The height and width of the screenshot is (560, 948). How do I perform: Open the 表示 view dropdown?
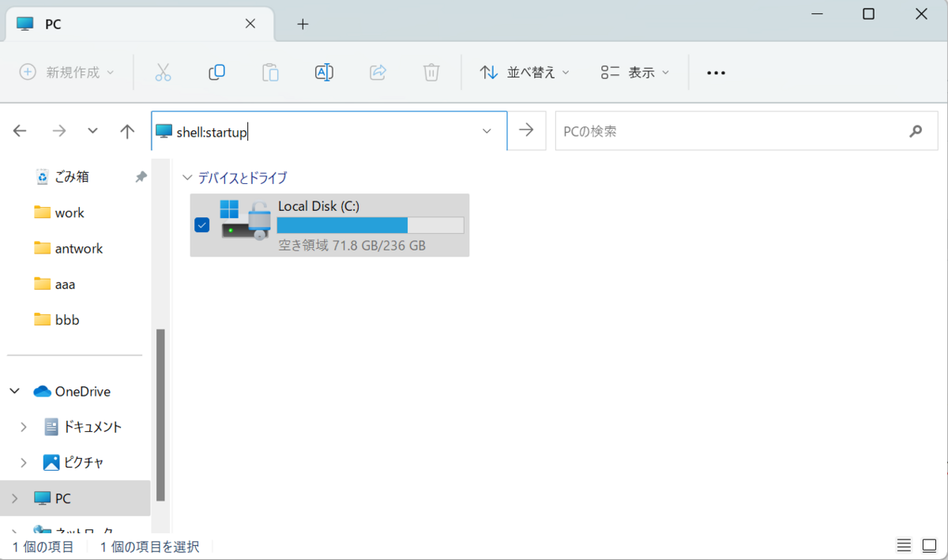[634, 72]
